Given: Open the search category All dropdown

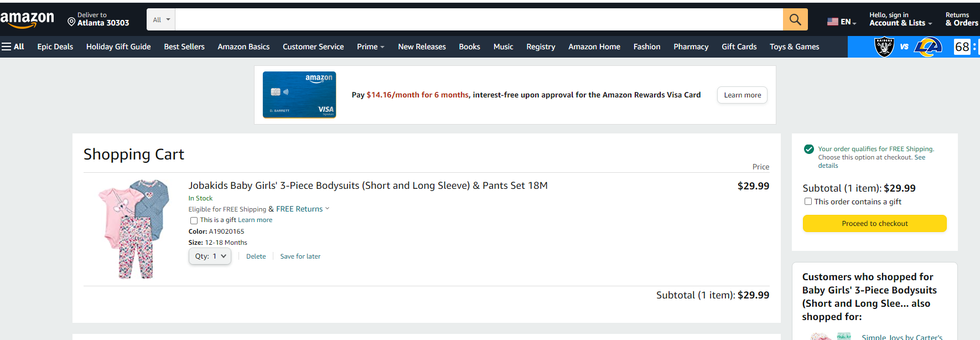Looking at the screenshot, I should (x=161, y=20).
